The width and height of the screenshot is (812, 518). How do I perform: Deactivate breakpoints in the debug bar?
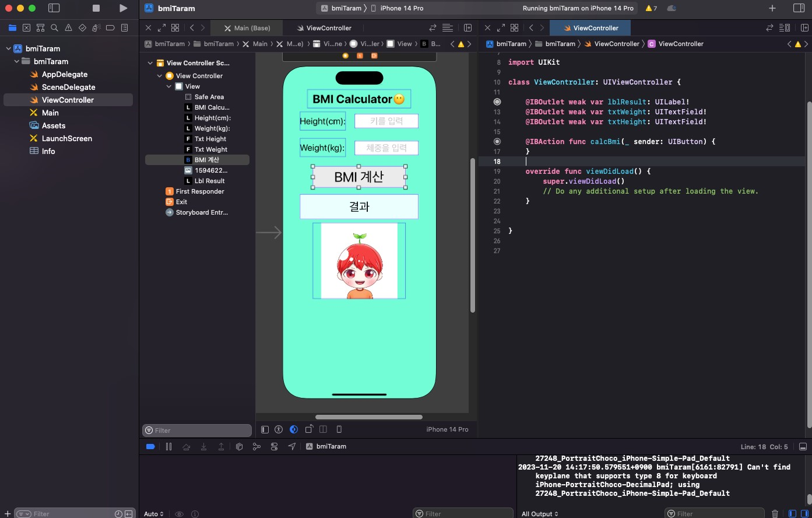click(x=150, y=446)
